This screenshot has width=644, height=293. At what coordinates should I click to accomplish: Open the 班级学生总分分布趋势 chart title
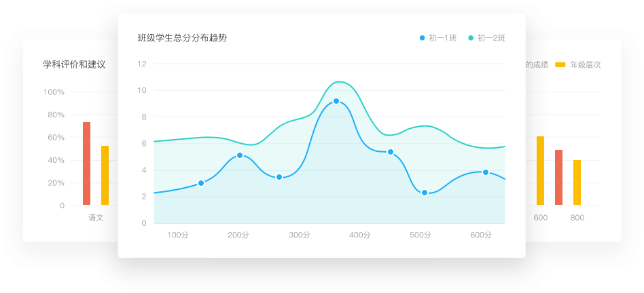(182, 38)
